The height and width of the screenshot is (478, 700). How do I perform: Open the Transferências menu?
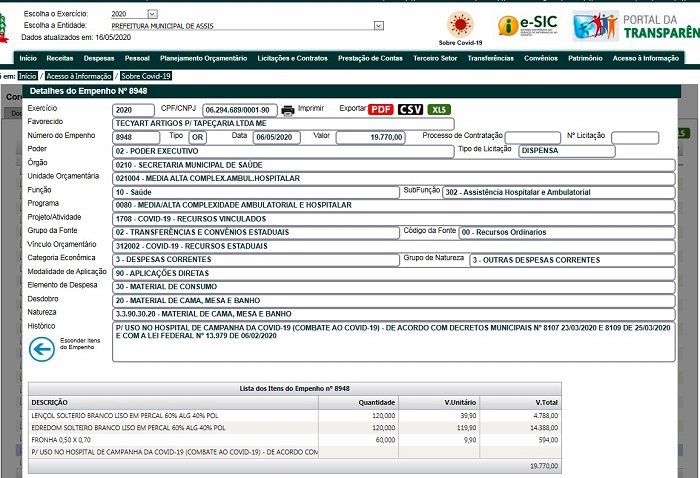491,58
